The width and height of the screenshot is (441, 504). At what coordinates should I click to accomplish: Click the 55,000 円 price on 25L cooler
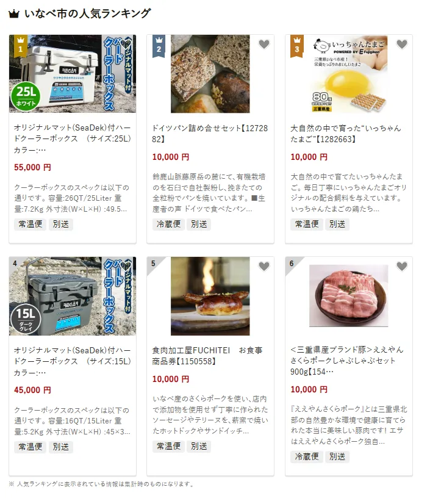pos(32,167)
